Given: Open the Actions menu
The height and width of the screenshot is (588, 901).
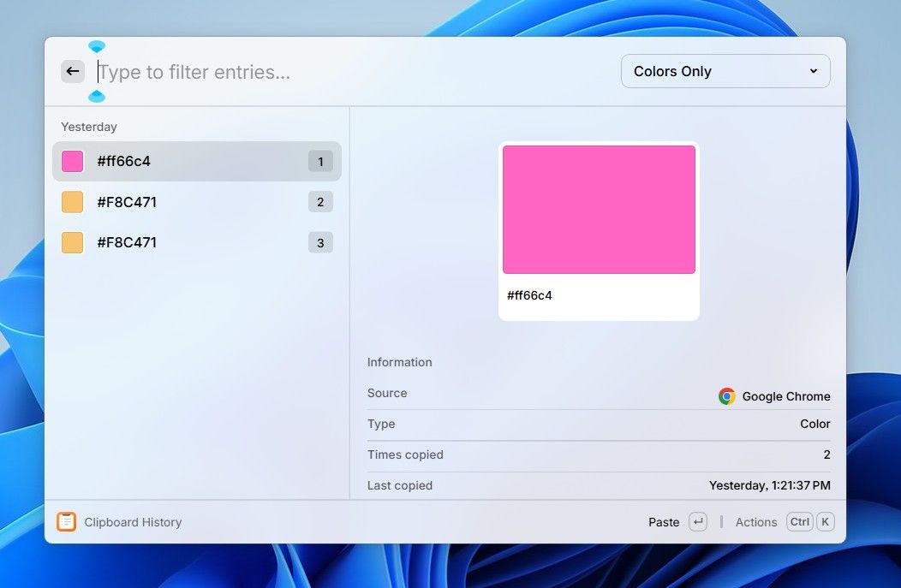Looking at the screenshot, I should point(756,521).
